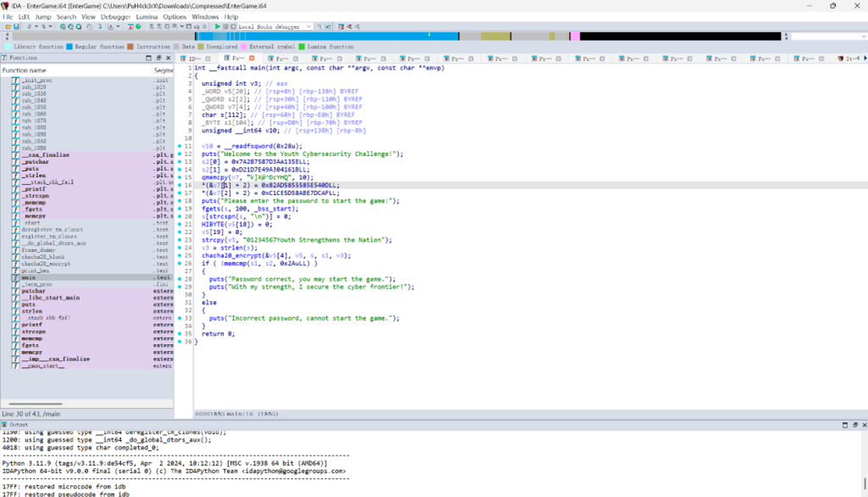Open the Debugger menu
868x497 pixels.
115,16
